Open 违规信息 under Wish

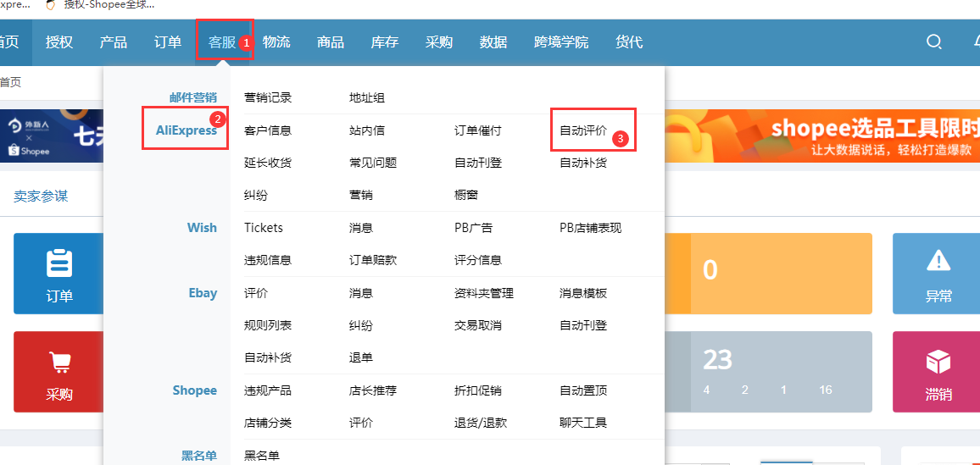click(x=268, y=260)
